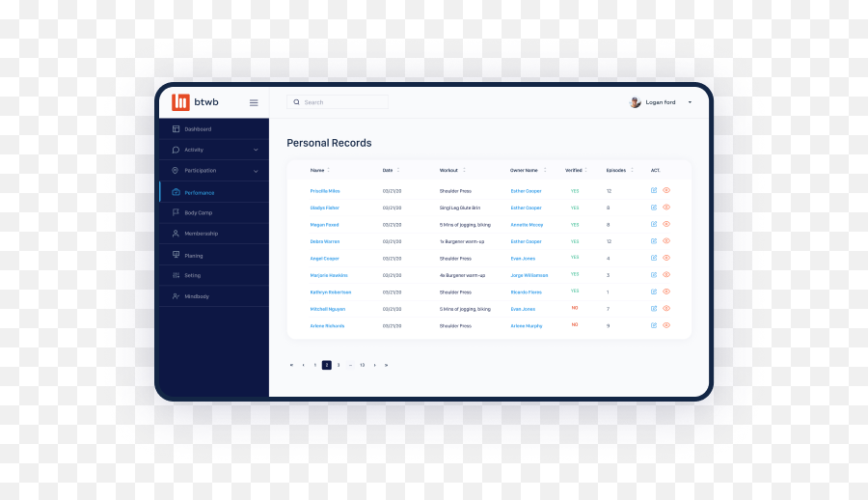Sort the table by Workout column arrows
The image size is (868, 500).
coord(464,170)
